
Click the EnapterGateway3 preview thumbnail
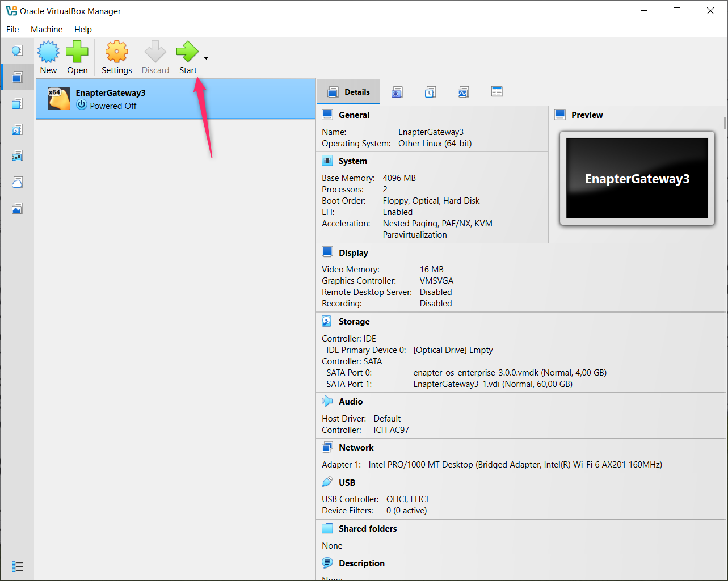(636, 179)
